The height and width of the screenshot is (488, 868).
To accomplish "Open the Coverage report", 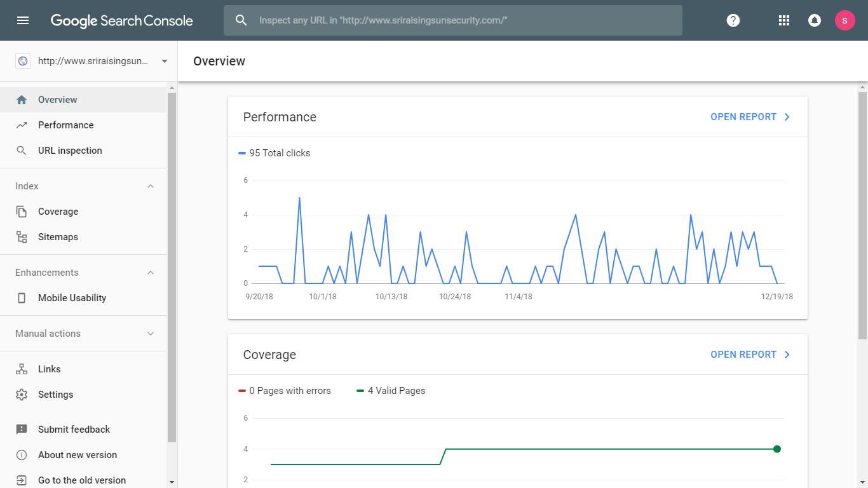I will (750, 355).
